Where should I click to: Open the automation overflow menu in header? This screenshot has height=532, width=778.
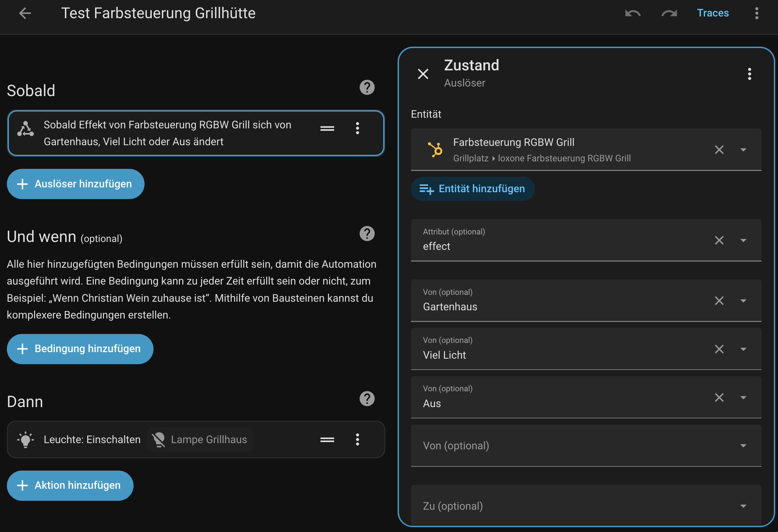[x=756, y=13]
